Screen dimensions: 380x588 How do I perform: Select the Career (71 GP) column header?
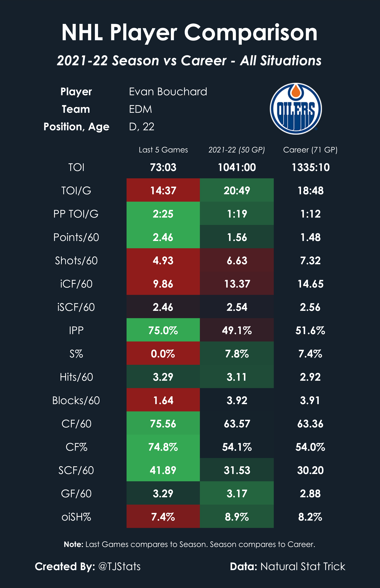[310, 150]
